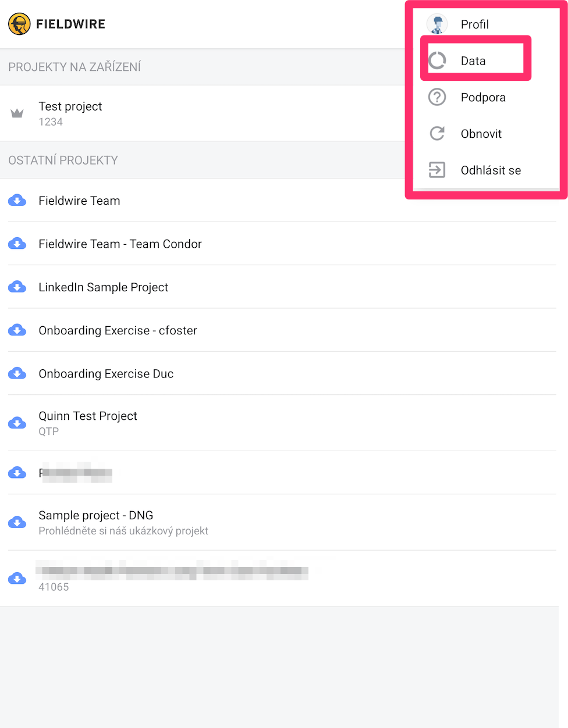
Task: Open the Profil menu item
Action: 475,24
